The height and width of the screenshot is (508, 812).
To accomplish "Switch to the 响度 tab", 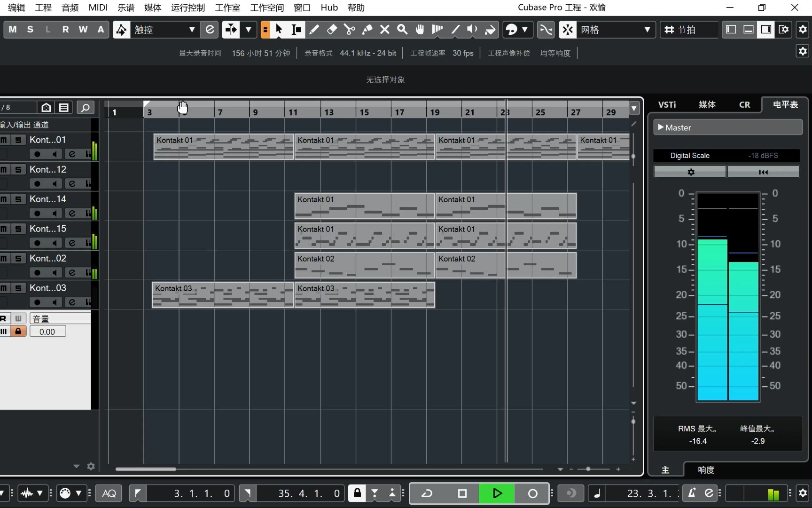I will pyautogui.click(x=706, y=470).
